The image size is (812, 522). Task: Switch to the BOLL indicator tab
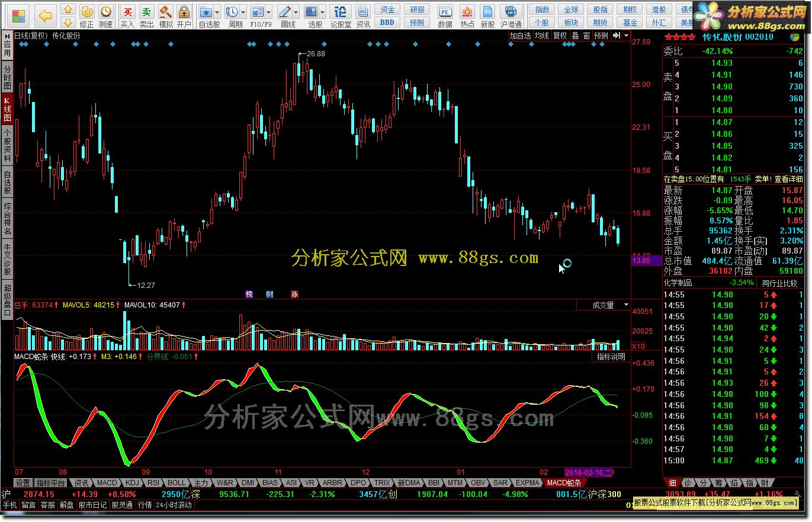pos(176,483)
